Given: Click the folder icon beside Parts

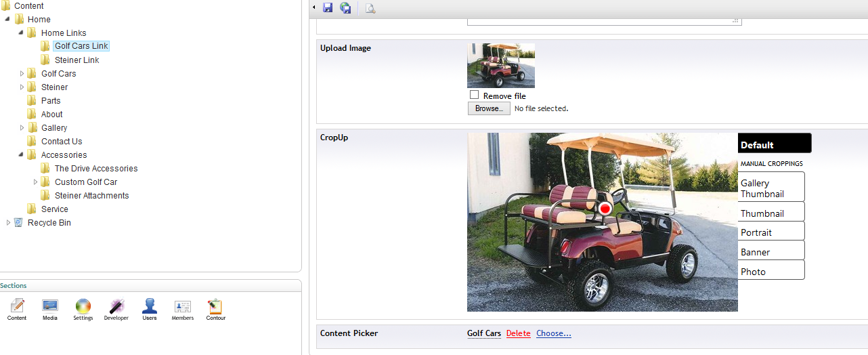Looking at the screenshot, I should click(32, 100).
